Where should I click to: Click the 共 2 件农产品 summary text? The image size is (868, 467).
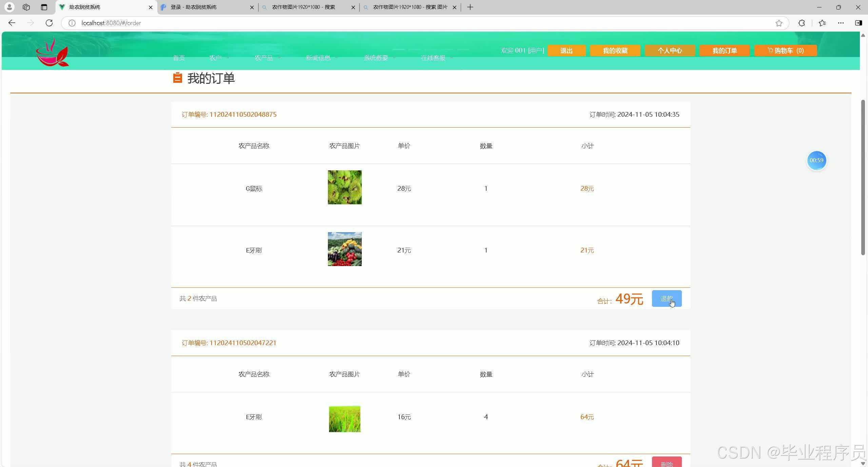(x=198, y=299)
